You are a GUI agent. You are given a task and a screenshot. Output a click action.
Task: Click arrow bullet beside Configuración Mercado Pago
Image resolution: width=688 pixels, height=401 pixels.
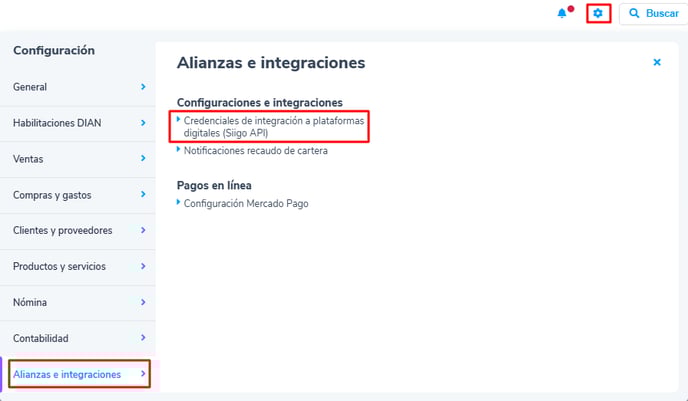click(179, 202)
